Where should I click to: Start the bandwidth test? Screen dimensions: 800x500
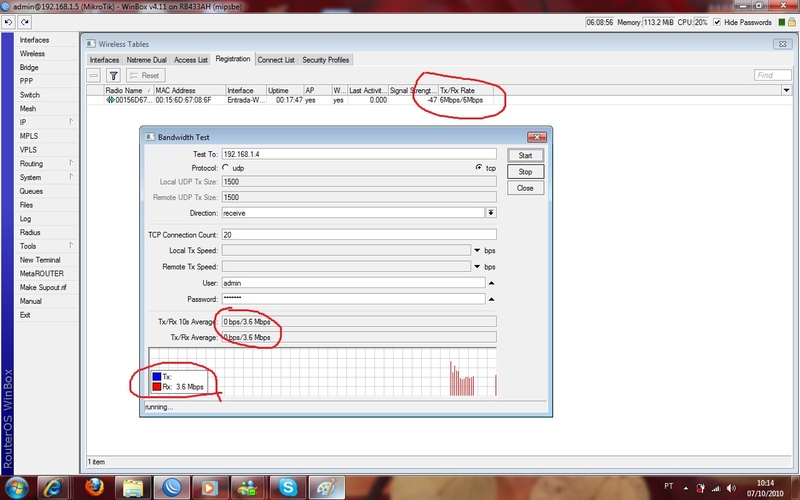point(526,155)
